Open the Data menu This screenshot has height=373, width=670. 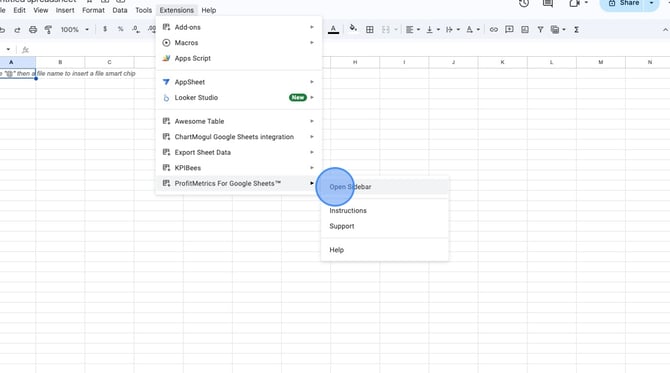coord(120,10)
